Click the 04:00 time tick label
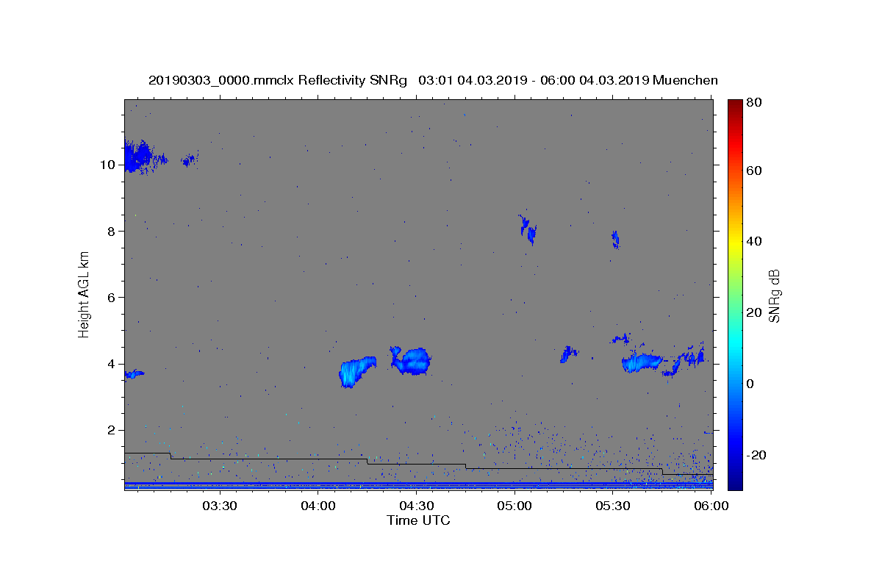Viewport: 882px width, 588px height. (x=318, y=506)
